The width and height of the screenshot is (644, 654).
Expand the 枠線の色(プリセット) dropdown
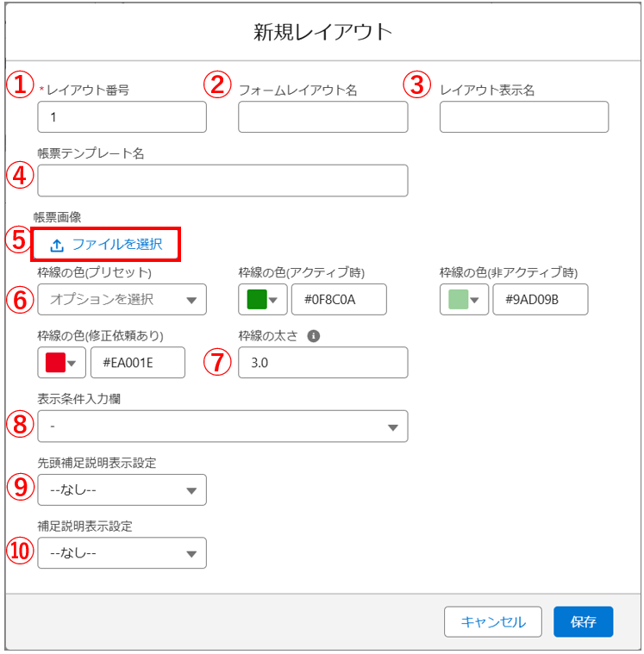coord(122,300)
